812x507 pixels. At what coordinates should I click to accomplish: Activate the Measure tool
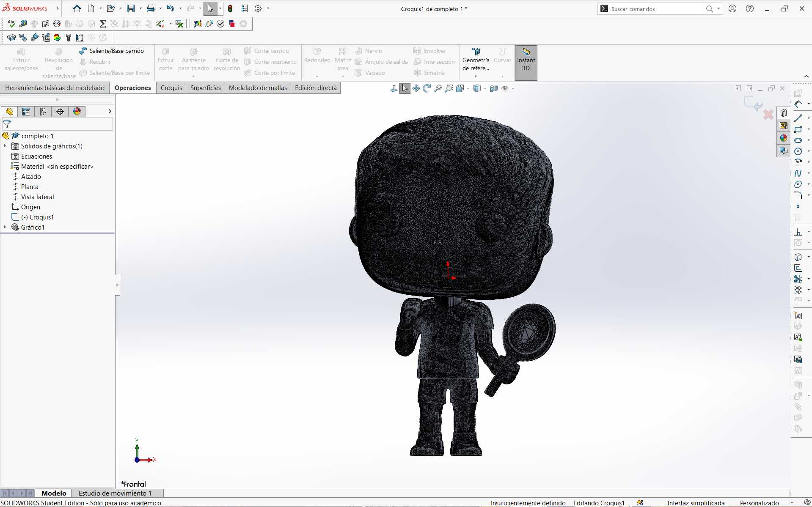click(x=23, y=24)
